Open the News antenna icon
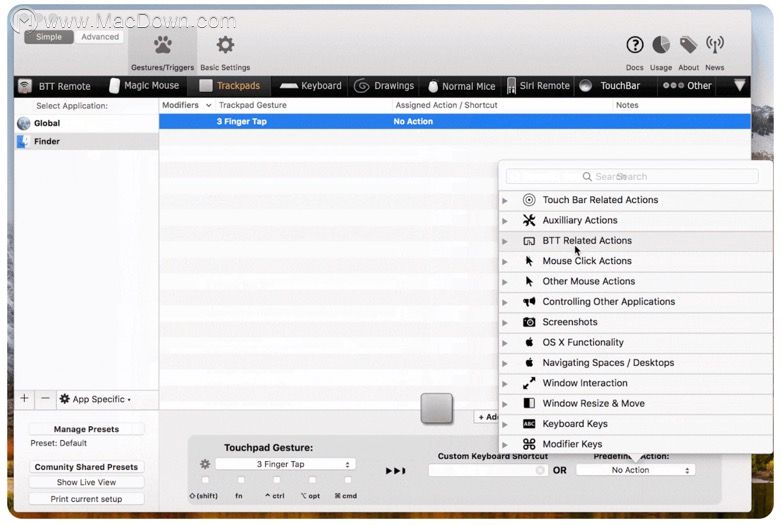The height and width of the screenshot is (525, 782). coord(715,45)
